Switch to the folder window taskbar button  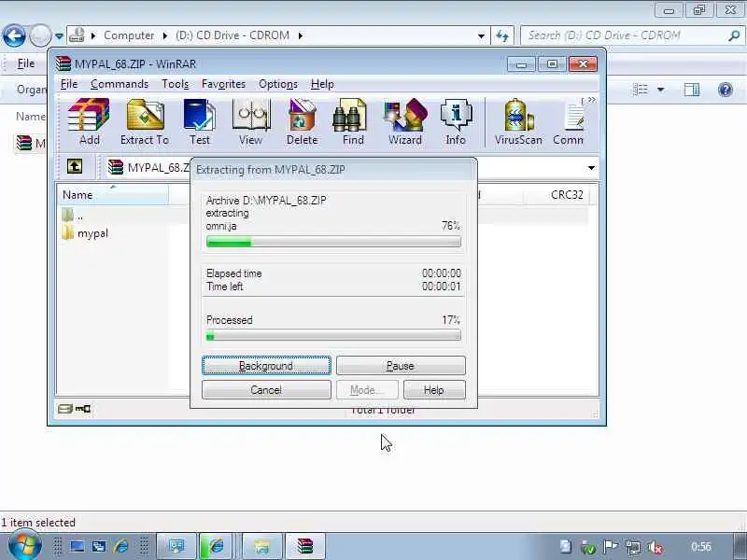[261, 546]
